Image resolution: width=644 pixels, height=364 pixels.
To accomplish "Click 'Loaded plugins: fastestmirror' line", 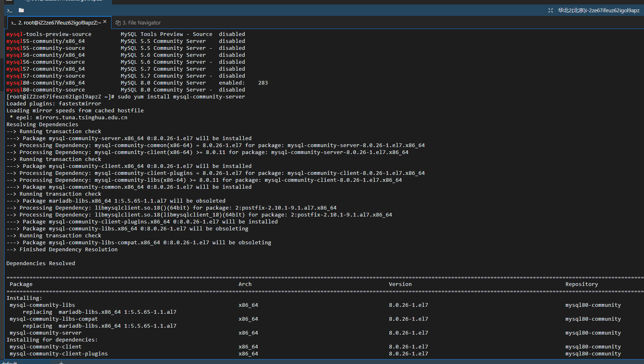I will point(54,104).
